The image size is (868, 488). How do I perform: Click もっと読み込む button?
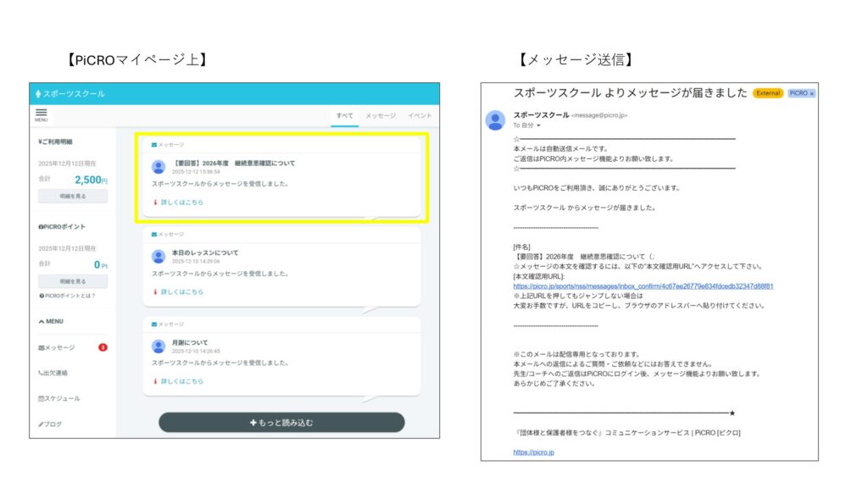coord(281,422)
